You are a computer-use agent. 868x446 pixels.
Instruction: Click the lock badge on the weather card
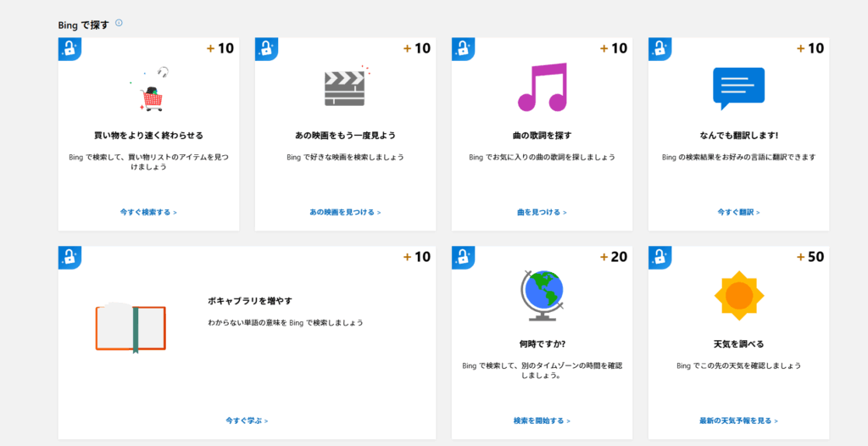point(659,258)
